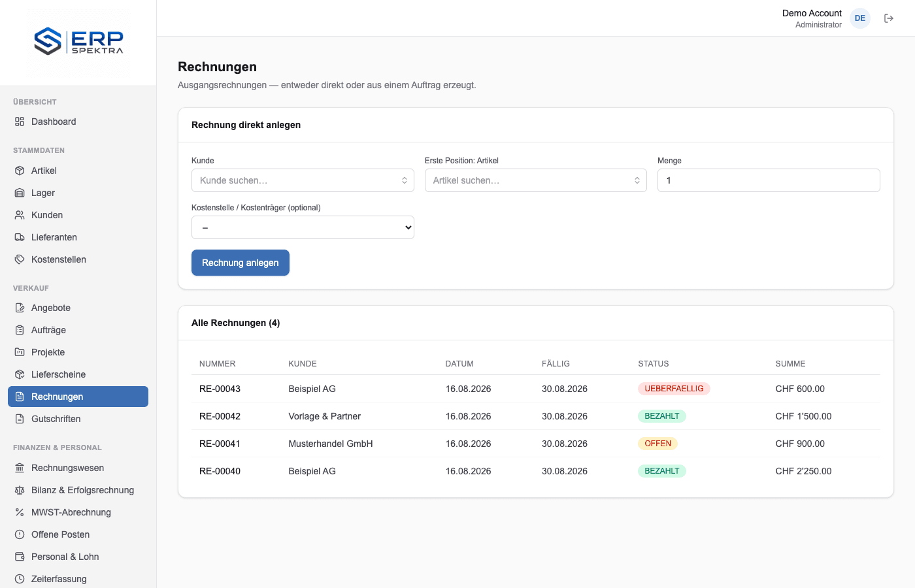The height and width of the screenshot is (588, 915).
Task: Click Demo Account user name
Action: point(812,13)
